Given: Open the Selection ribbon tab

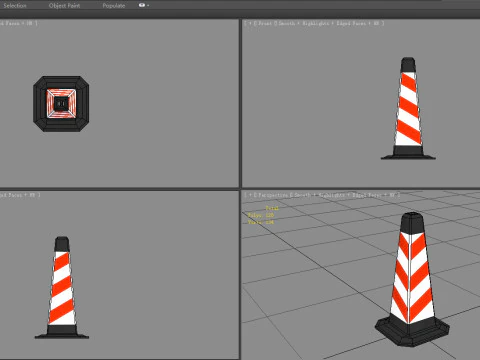Looking at the screenshot, I should click(x=15, y=6).
